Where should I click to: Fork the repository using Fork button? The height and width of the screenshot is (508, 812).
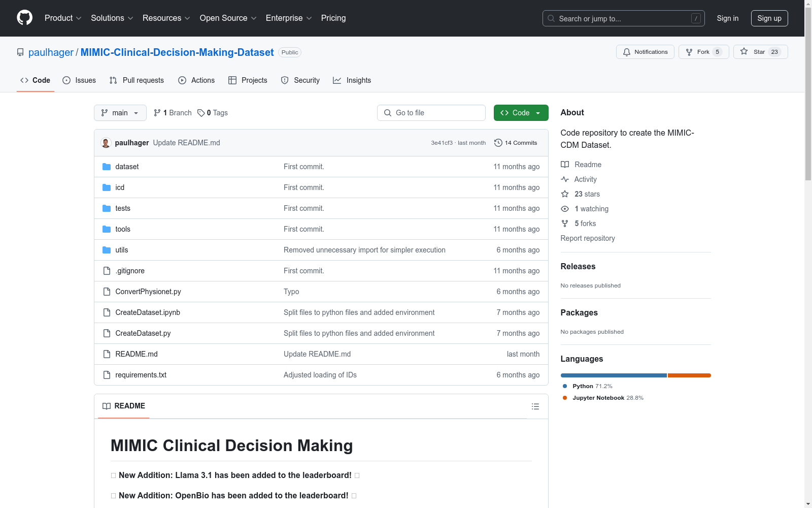[x=704, y=52]
